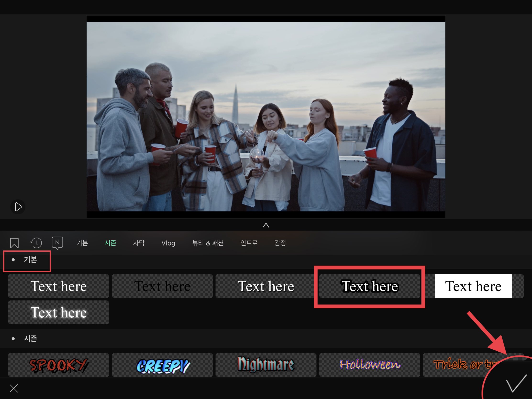Choose the white background Text here style
This screenshot has width=532, height=399.
473,286
